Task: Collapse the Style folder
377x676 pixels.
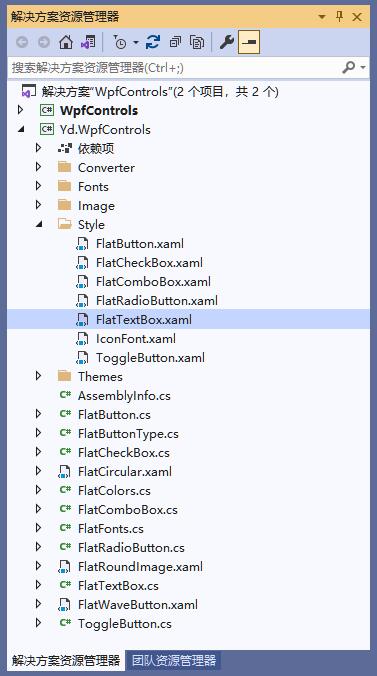Action: 39,225
